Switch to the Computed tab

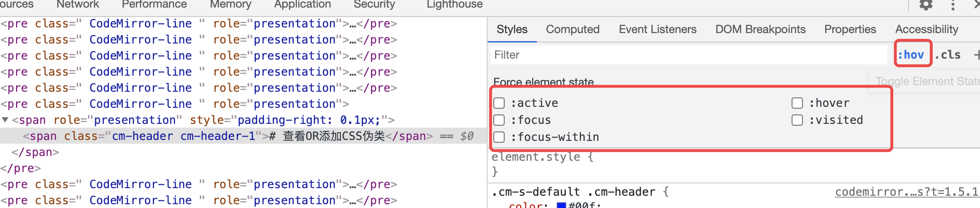click(572, 29)
